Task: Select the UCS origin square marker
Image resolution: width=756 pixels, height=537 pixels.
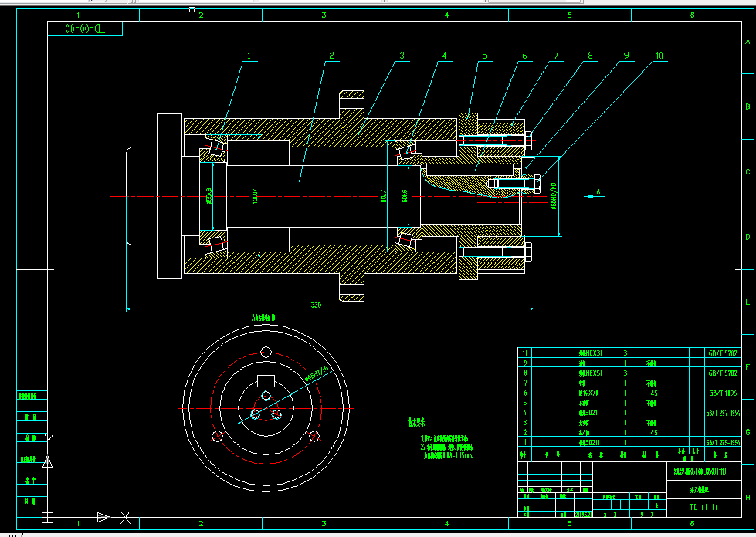Action: [47, 517]
